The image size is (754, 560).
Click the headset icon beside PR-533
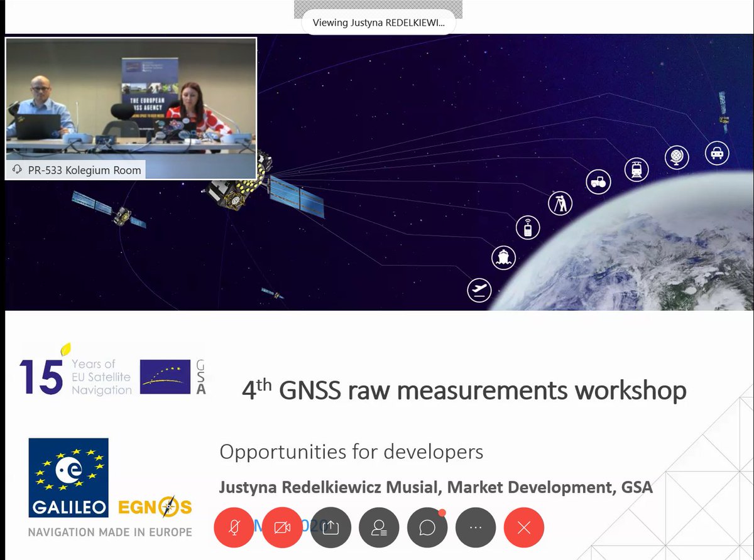17,170
